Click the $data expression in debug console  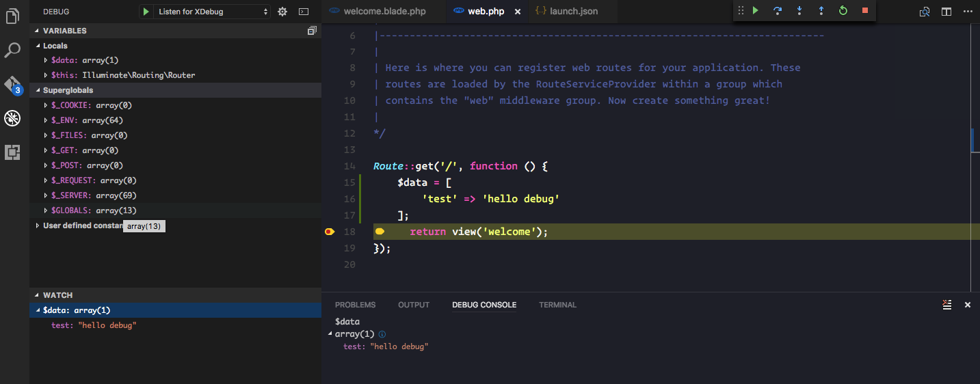(x=347, y=321)
